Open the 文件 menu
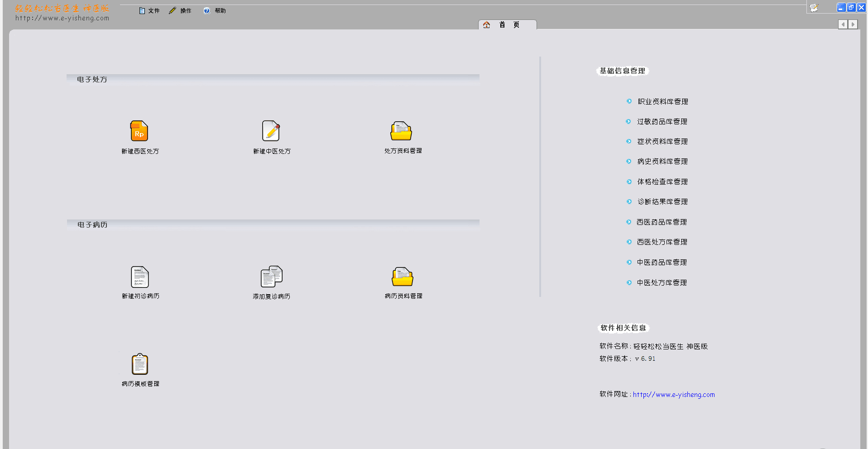868x449 pixels. pyautogui.click(x=150, y=10)
